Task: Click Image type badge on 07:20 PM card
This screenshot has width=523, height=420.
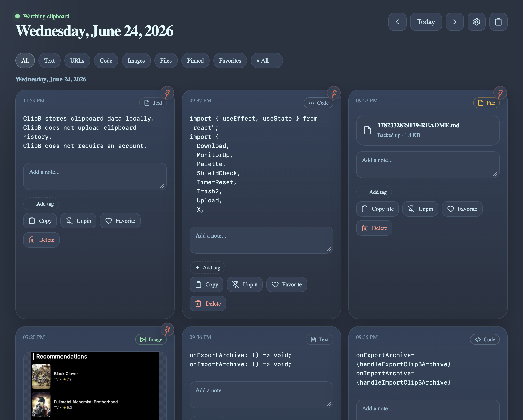Action: tap(151, 340)
